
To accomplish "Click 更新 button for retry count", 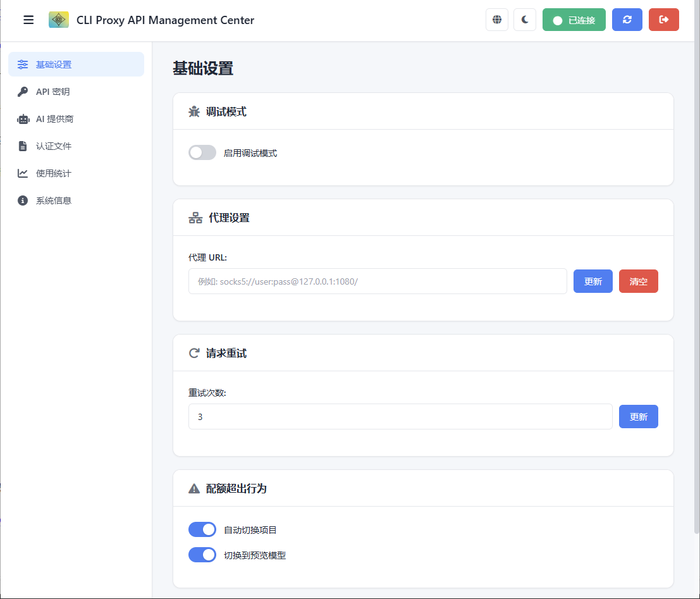I will pyautogui.click(x=638, y=417).
